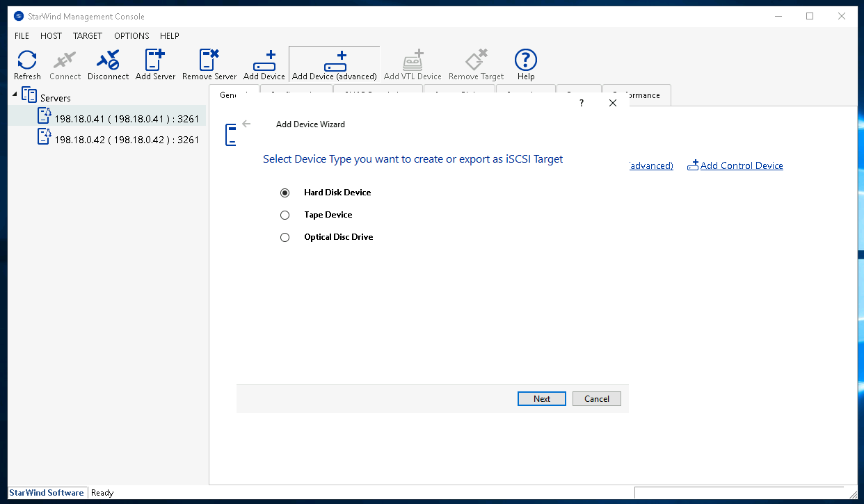This screenshot has width=864, height=504.
Task: Click the Add Device toolbar icon
Action: click(264, 61)
